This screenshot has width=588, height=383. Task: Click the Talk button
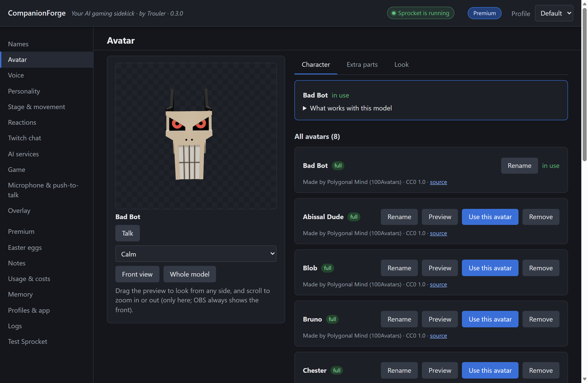[127, 233]
